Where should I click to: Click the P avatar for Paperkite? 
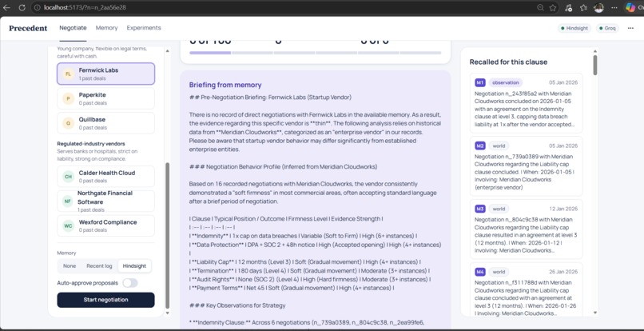coord(68,98)
